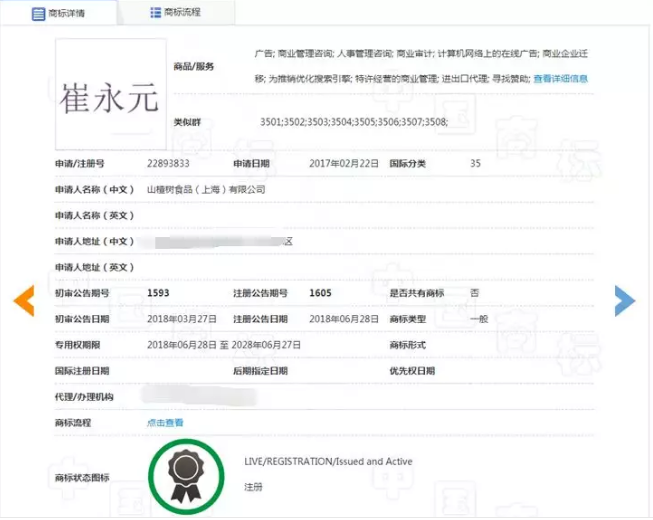The height and width of the screenshot is (520, 653).
Task: Click the 点击查看 trademark process link
Action: tap(165, 423)
